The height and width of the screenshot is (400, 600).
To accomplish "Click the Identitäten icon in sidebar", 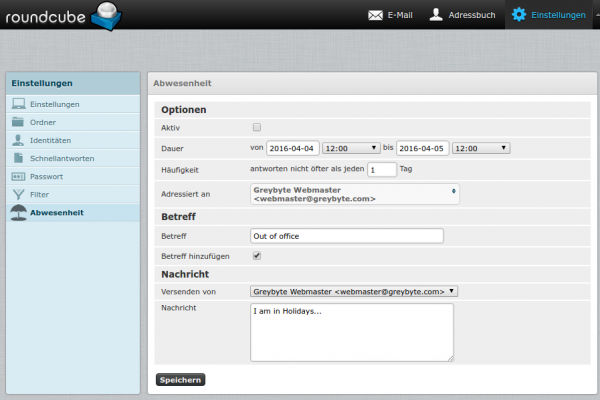I will tap(19, 140).
